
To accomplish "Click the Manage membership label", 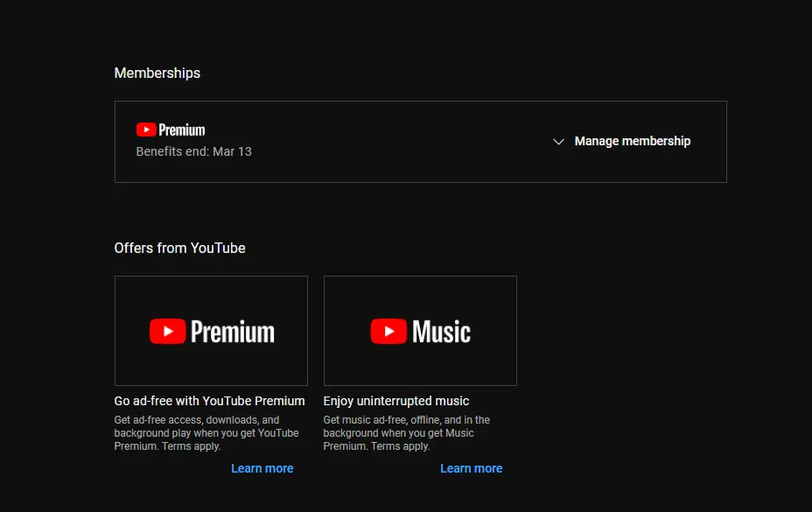I will 633,141.
